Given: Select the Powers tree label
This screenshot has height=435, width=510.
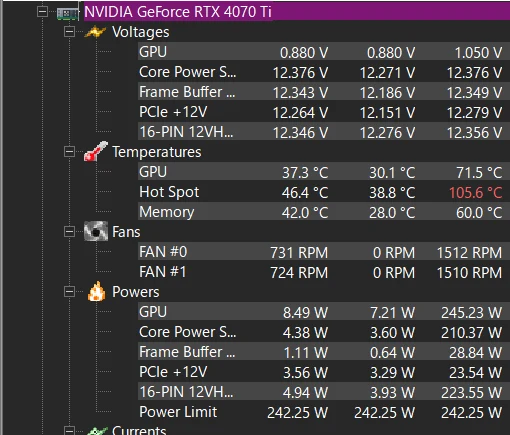Looking at the screenshot, I should click(136, 292).
